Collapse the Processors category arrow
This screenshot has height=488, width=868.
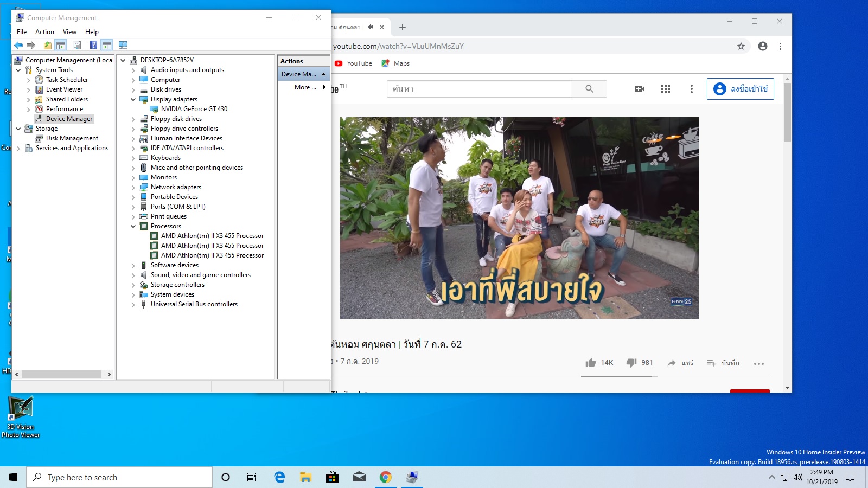coord(133,226)
